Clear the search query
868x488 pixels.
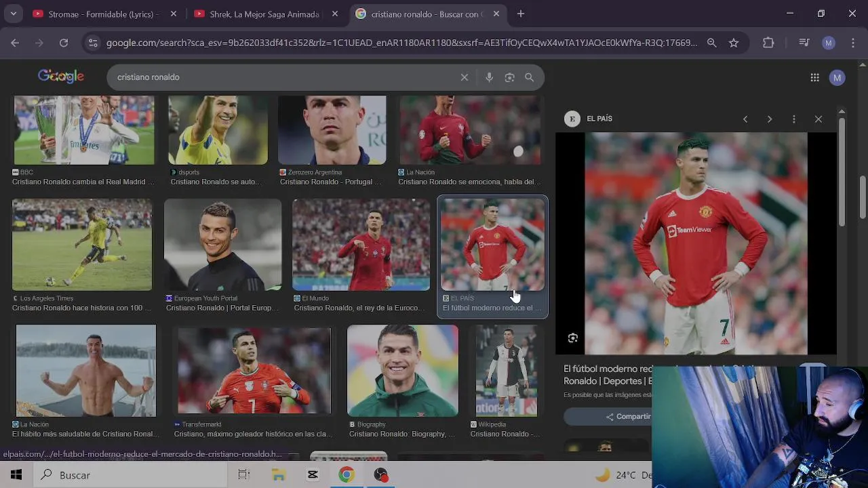pos(465,77)
